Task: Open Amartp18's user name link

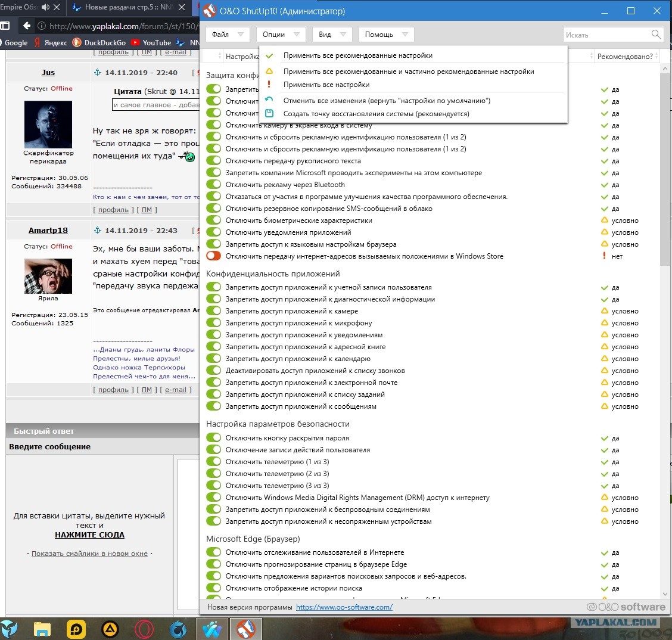Action: tap(48, 230)
